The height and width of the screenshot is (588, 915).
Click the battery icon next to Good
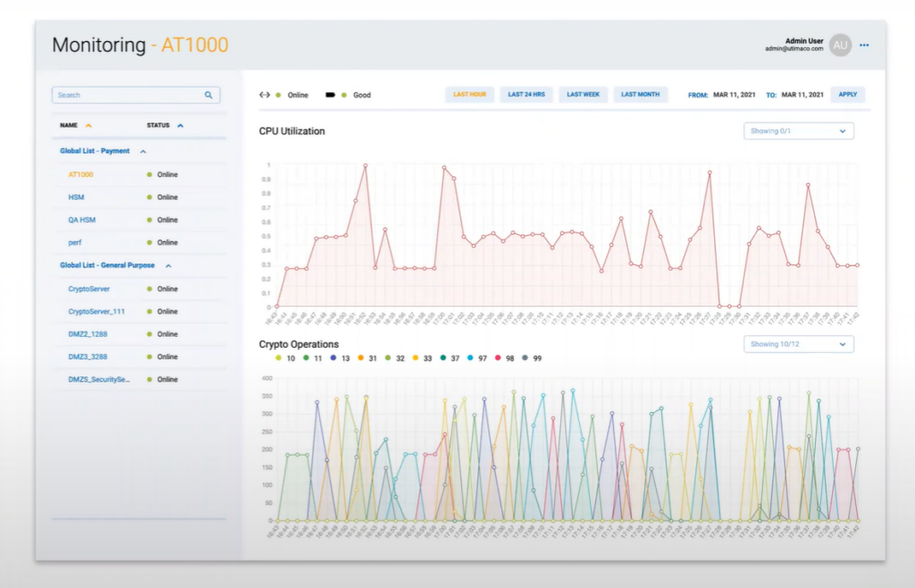pyautogui.click(x=331, y=95)
